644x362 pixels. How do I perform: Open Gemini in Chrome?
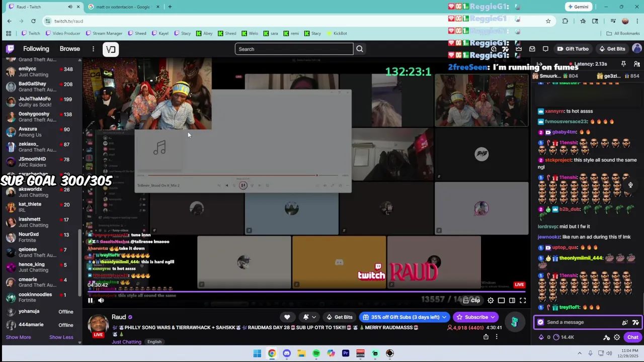pos(578,7)
